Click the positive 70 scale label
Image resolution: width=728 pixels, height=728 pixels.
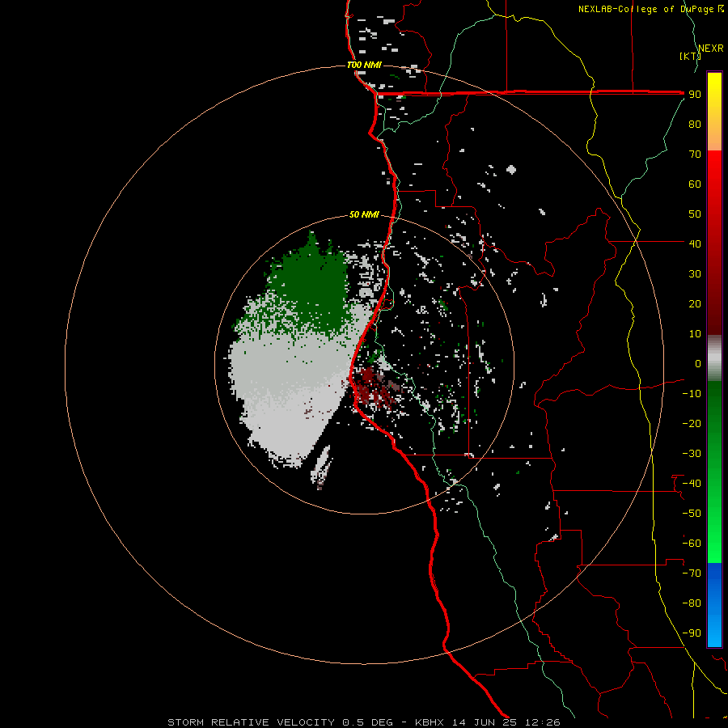695,154
